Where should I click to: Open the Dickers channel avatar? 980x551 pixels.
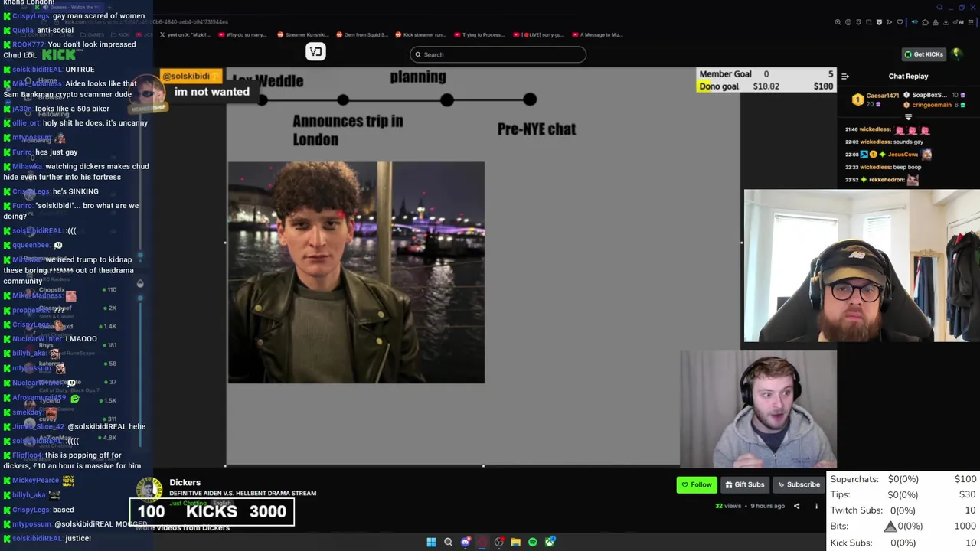(149, 490)
